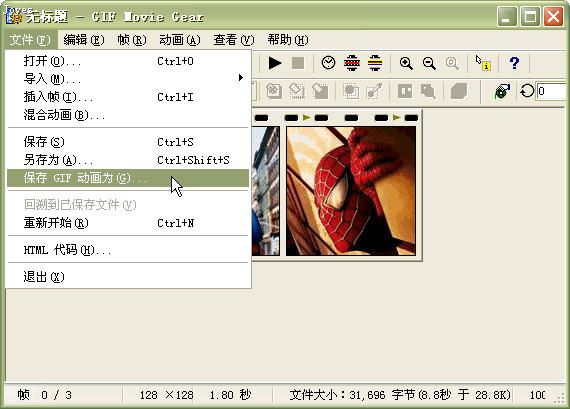Click the circular loop count arrow icon

tap(527, 91)
